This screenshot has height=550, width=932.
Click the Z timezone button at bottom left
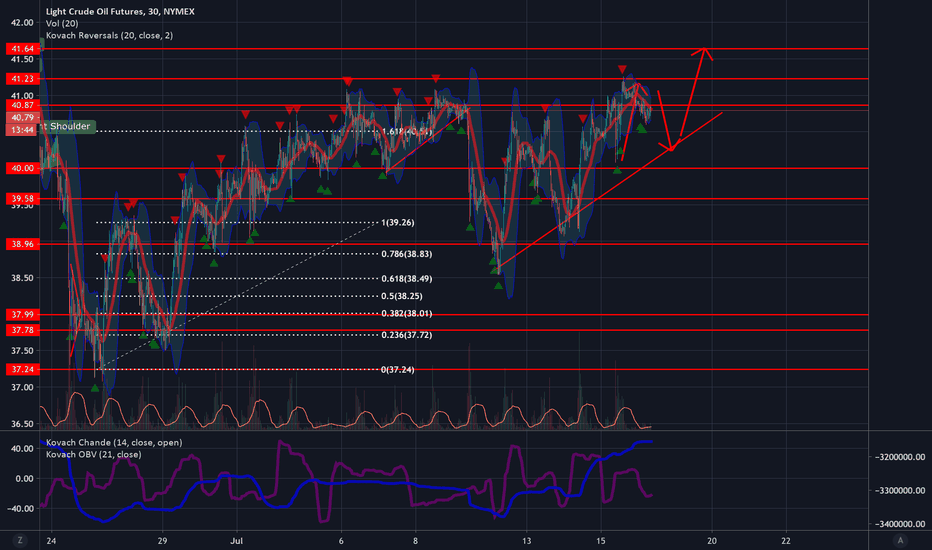20,540
